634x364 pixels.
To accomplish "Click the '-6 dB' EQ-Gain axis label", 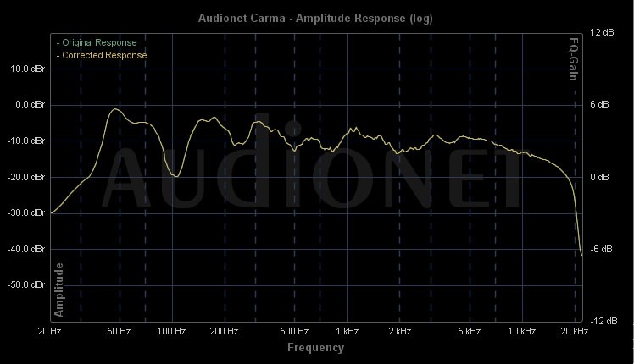I will point(601,249).
